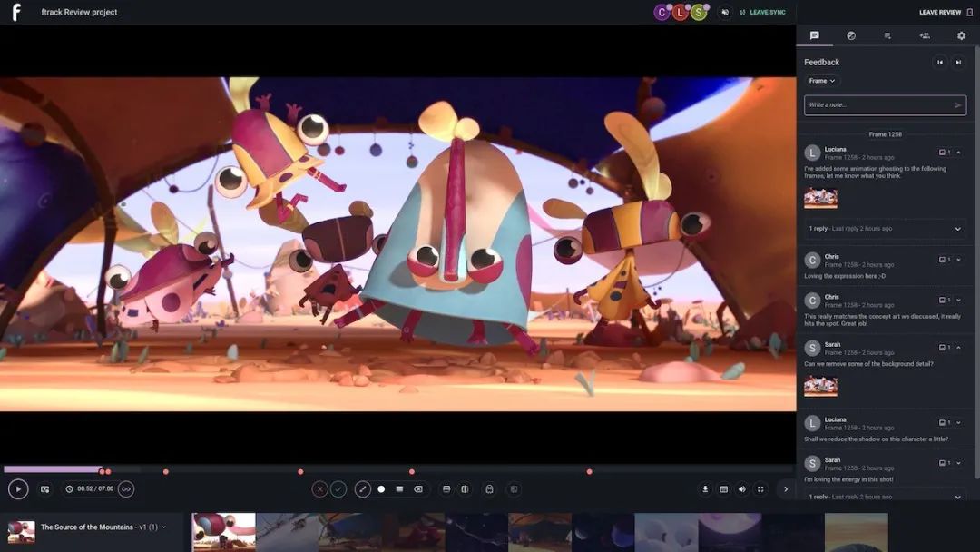Play the review video
The width and height of the screenshot is (980, 552).
pyautogui.click(x=18, y=489)
